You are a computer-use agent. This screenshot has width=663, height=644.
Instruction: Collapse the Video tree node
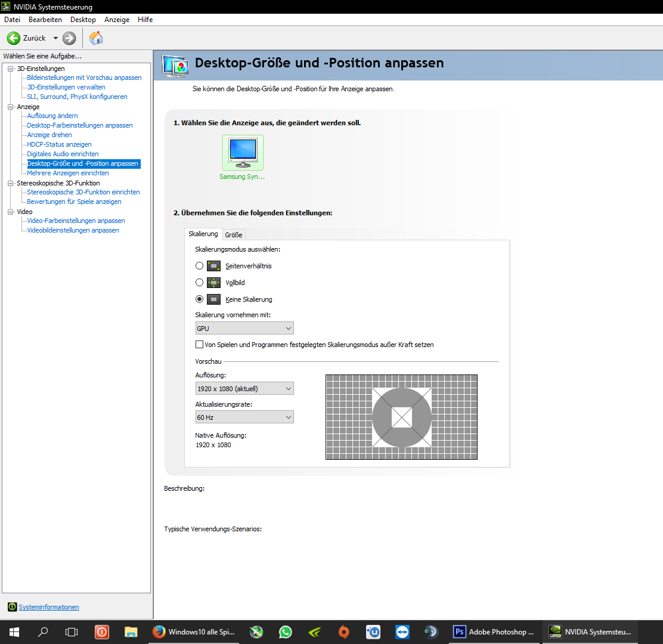[11, 212]
